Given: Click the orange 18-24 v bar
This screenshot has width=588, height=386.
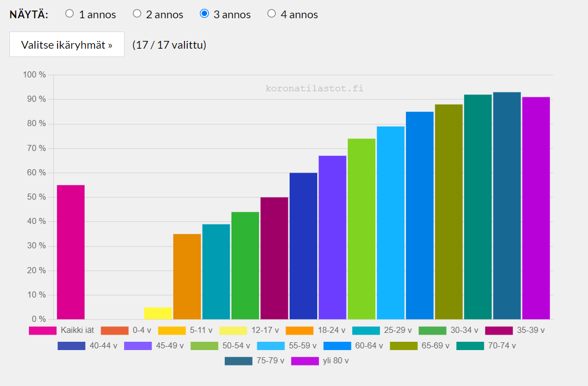Looking at the screenshot, I should click(x=187, y=277).
